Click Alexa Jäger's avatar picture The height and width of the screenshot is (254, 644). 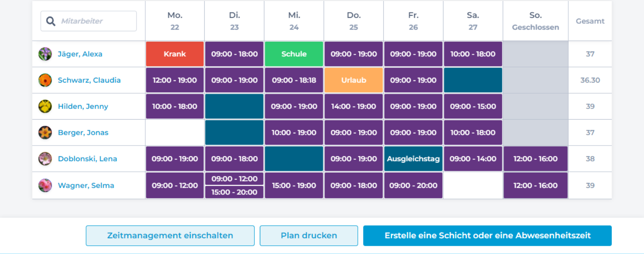point(45,54)
